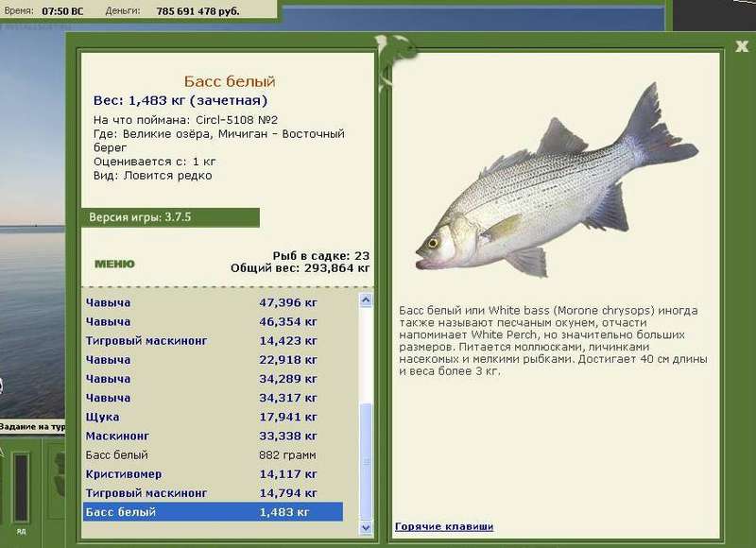Click the Оценивается с: 1 кг line
This screenshot has height=548, width=756.
[x=155, y=162]
